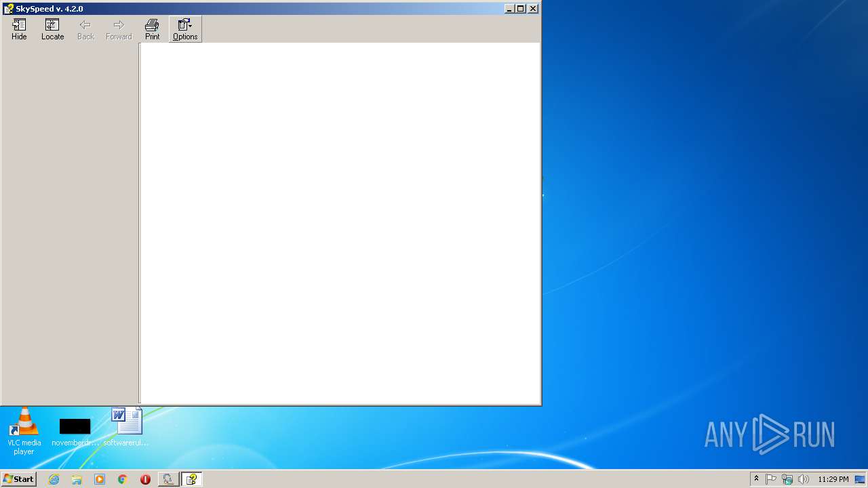The image size is (868, 488).
Task: Switch to the headset application taskbar button
Action: tap(168, 479)
